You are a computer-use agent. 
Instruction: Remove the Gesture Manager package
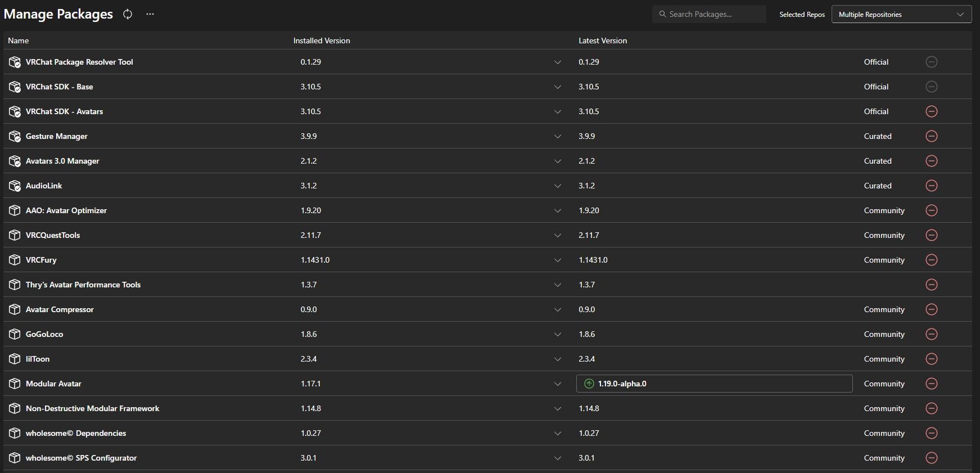(x=932, y=136)
